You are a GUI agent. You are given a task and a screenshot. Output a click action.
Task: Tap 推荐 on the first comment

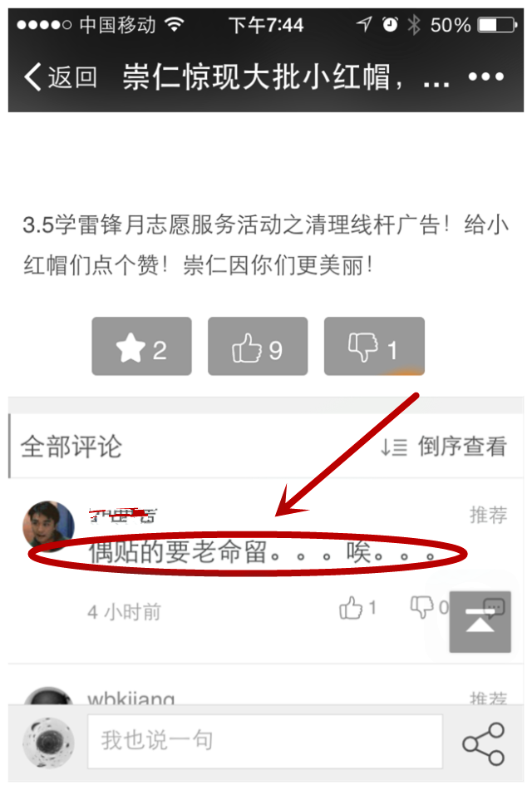pyautogui.click(x=488, y=515)
